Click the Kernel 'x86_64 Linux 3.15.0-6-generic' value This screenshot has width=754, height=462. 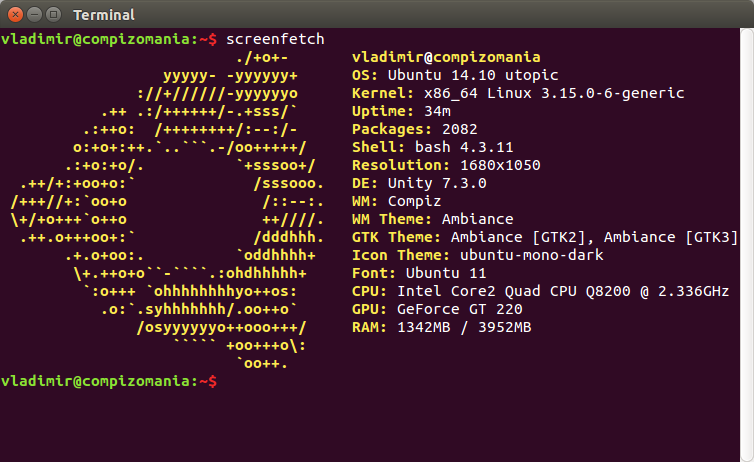(x=554, y=93)
